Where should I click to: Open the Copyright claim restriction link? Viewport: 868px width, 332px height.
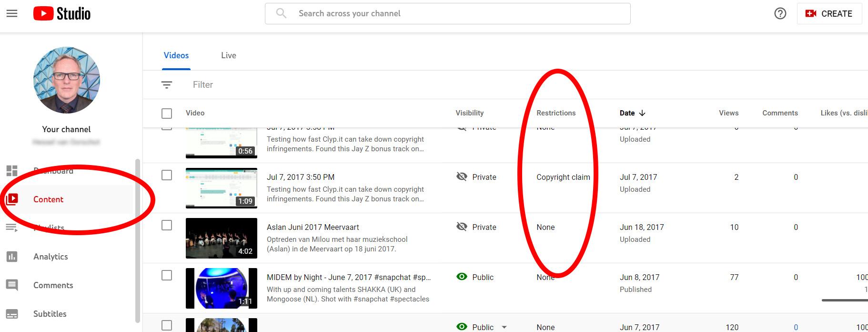click(x=563, y=177)
